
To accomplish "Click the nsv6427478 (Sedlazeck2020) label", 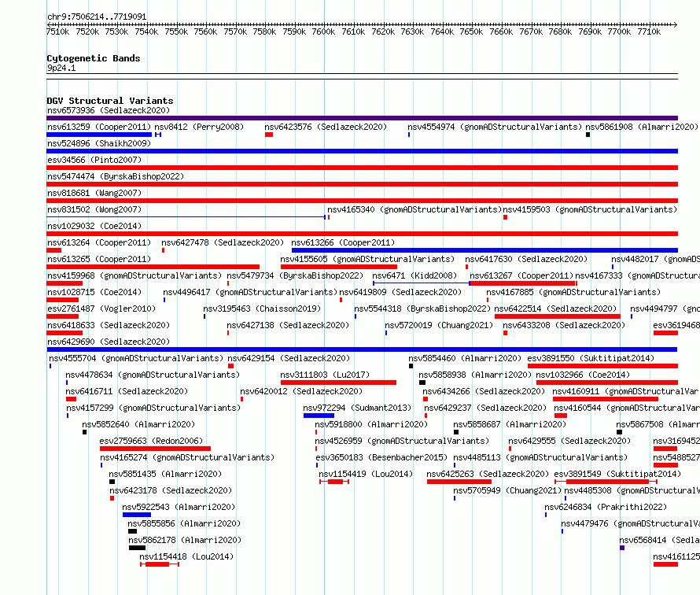I will point(223,242).
